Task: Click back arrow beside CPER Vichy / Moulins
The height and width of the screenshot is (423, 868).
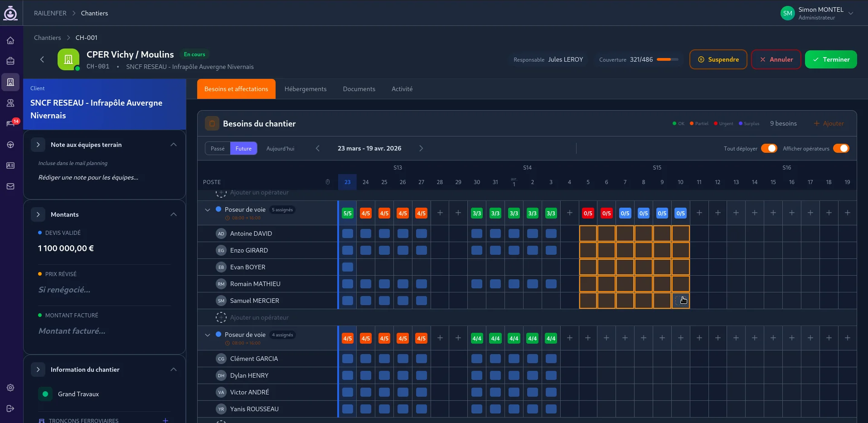Action: pos(42,59)
